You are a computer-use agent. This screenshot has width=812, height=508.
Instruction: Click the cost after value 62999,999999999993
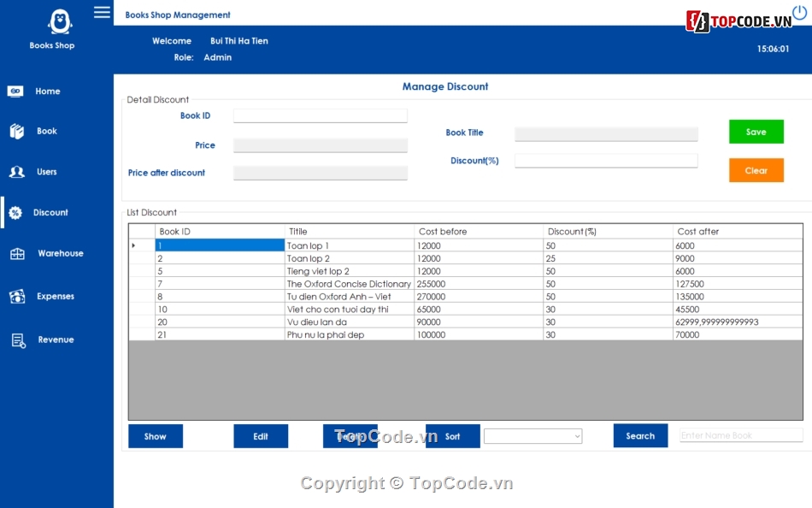click(x=738, y=322)
